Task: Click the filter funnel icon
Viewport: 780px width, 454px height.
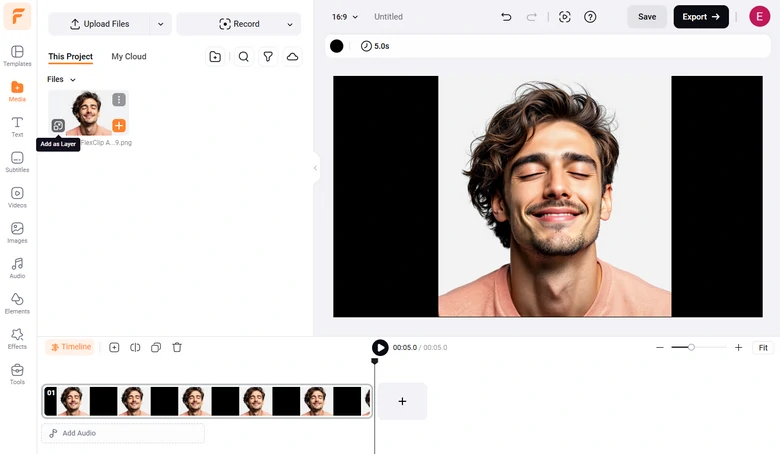Action: pyautogui.click(x=268, y=57)
